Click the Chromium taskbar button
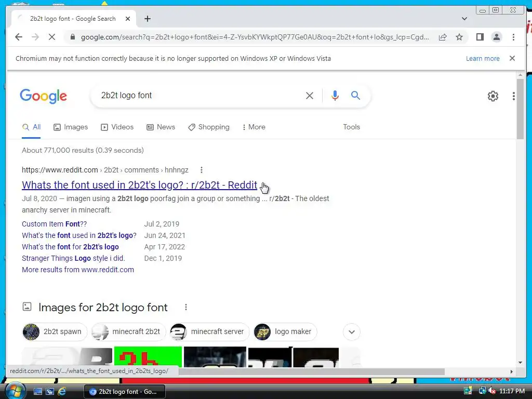This screenshot has height=399, width=532. 125,392
